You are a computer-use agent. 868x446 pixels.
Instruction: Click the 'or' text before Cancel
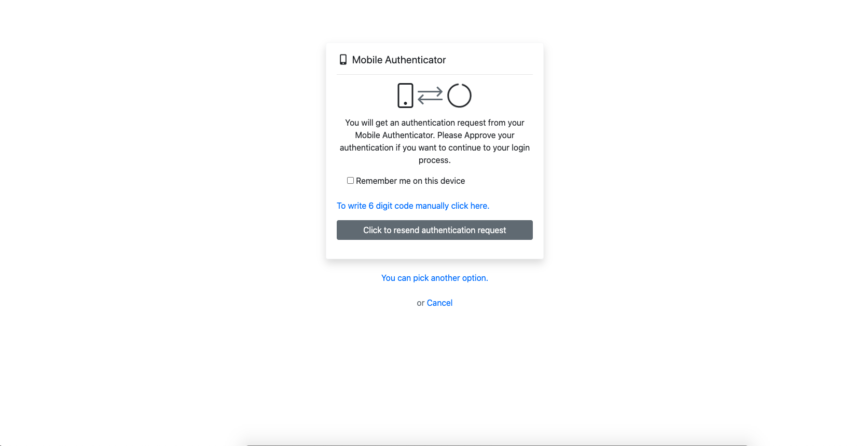click(x=421, y=303)
